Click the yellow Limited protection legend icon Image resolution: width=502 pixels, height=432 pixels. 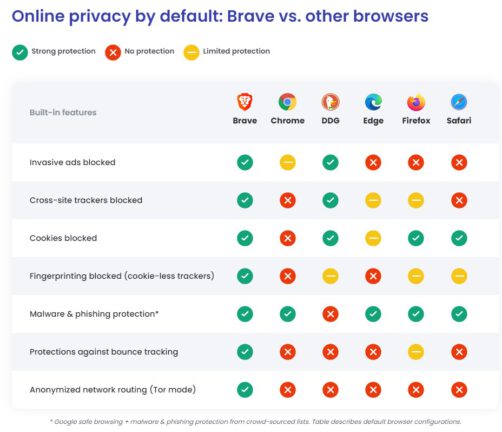tap(191, 52)
